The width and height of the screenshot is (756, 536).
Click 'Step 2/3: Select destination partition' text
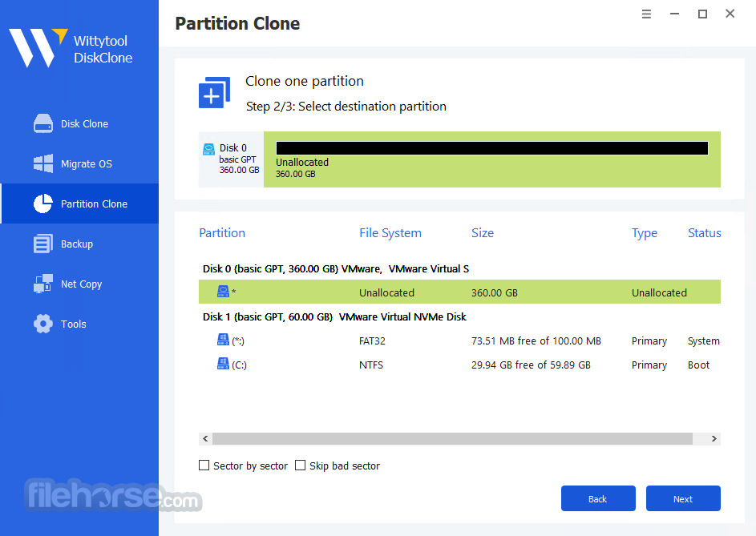coord(346,106)
